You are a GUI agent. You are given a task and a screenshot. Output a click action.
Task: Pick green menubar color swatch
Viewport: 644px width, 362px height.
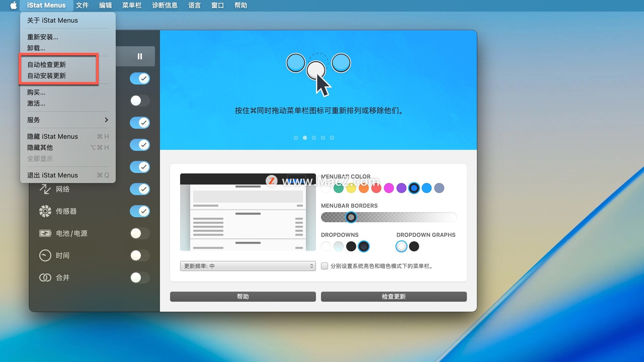point(338,188)
